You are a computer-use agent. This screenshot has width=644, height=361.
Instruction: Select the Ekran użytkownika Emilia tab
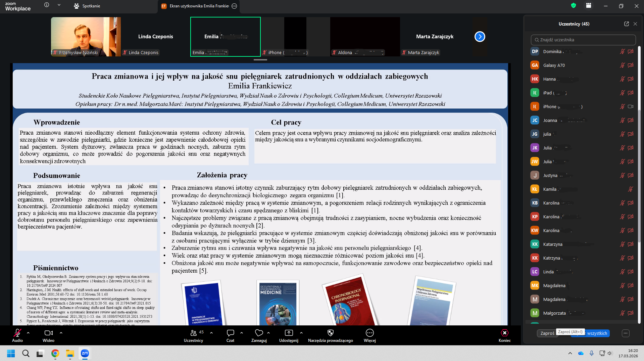[x=198, y=6]
